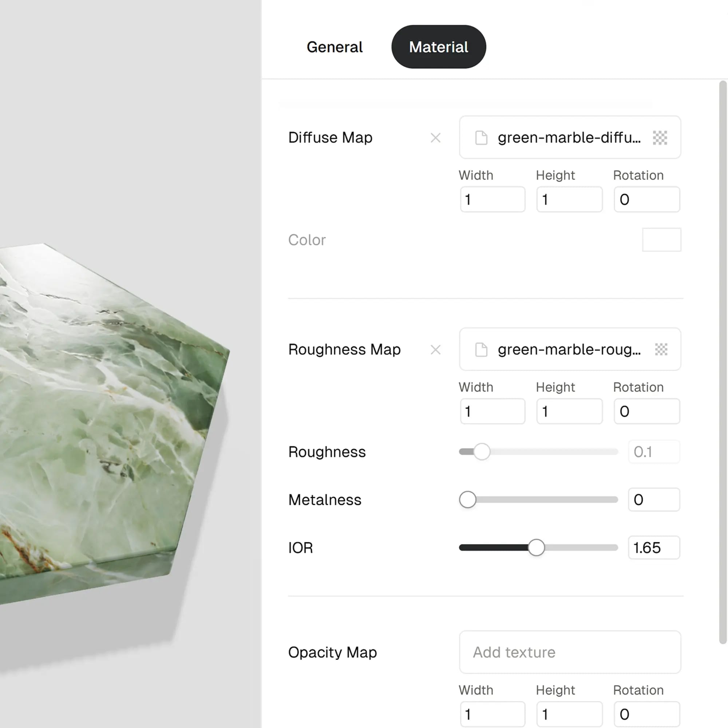Click the IOR slider handle
728x728 pixels.
(537, 547)
